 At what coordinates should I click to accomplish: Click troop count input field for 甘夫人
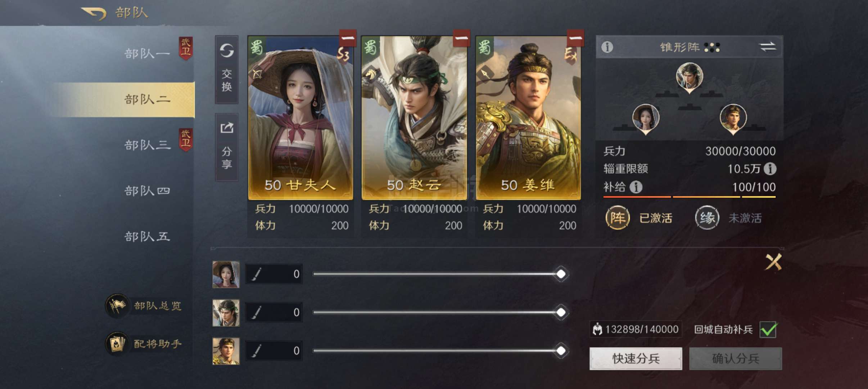pos(274,274)
